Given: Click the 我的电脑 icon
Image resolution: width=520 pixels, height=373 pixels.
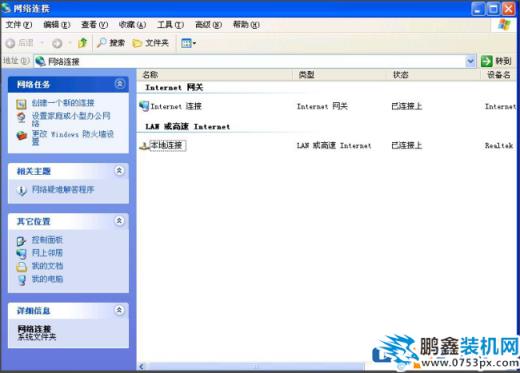Looking at the screenshot, I should pyautogui.click(x=22, y=280).
